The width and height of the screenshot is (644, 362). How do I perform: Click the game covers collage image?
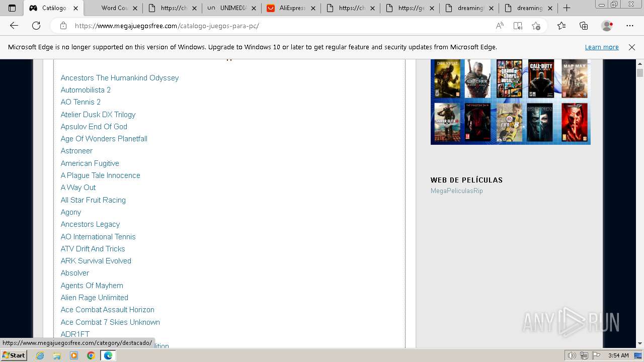[510, 102]
